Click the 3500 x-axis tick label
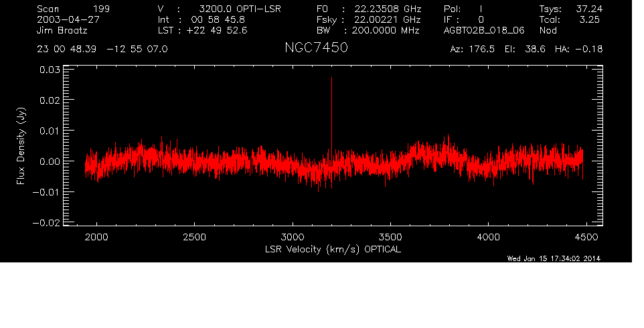Screen dimensions: 644x328 (x=390, y=237)
